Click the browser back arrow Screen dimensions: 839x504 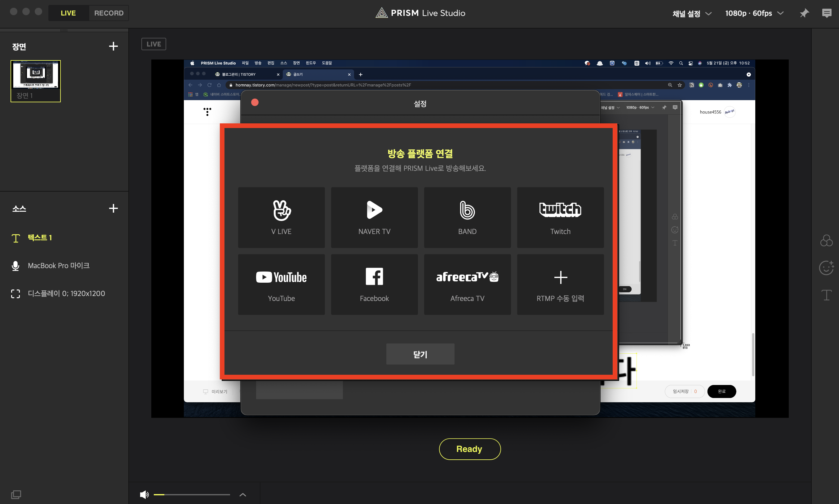190,85
